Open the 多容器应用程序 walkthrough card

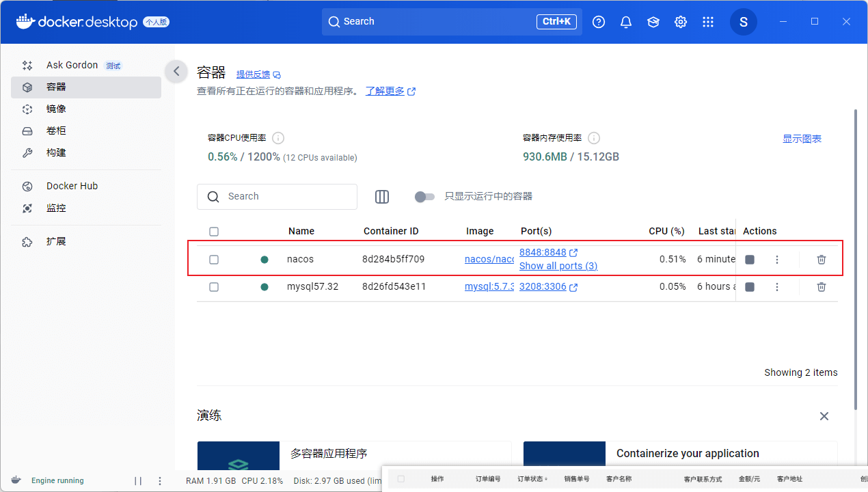click(x=354, y=456)
